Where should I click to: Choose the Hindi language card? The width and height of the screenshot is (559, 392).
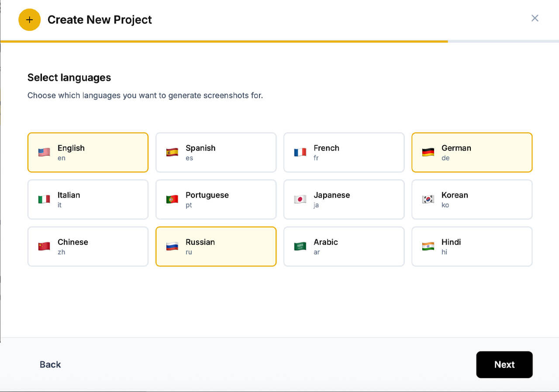point(472,246)
